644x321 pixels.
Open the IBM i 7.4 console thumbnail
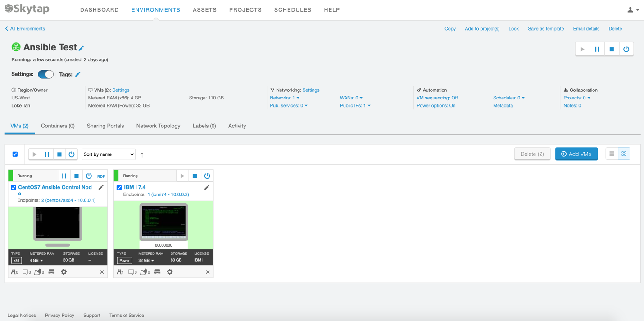[163, 222]
